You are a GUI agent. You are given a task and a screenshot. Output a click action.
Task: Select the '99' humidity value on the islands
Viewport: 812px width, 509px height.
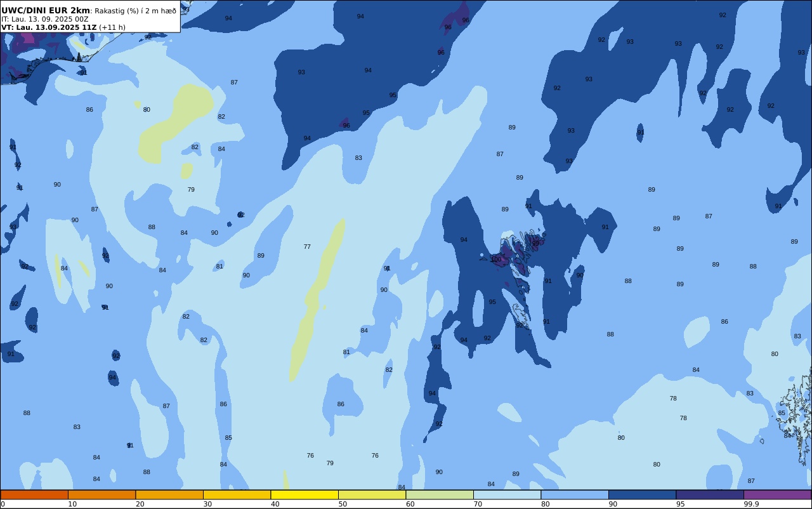pos(535,244)
